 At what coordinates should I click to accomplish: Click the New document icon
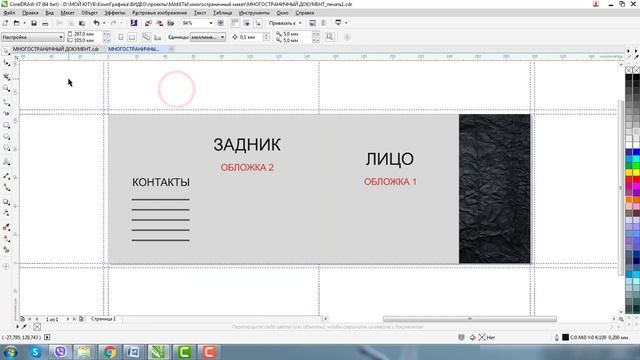coord(5,23)
